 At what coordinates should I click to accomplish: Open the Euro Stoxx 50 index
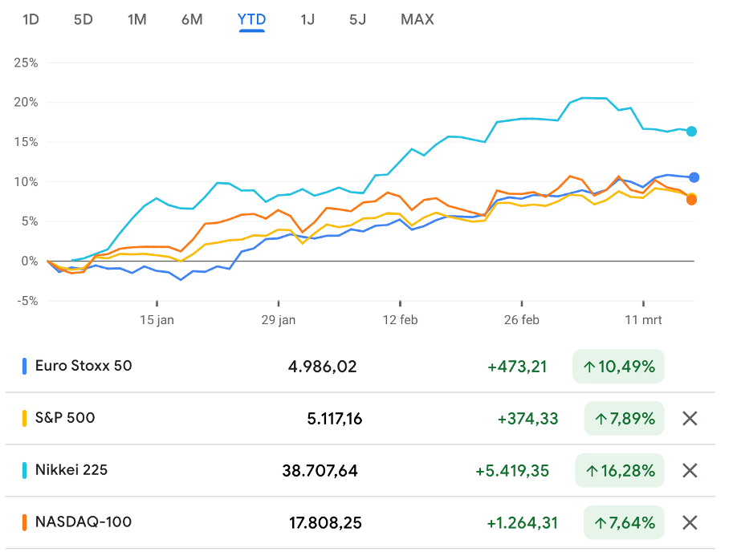(x=83, y=366)
